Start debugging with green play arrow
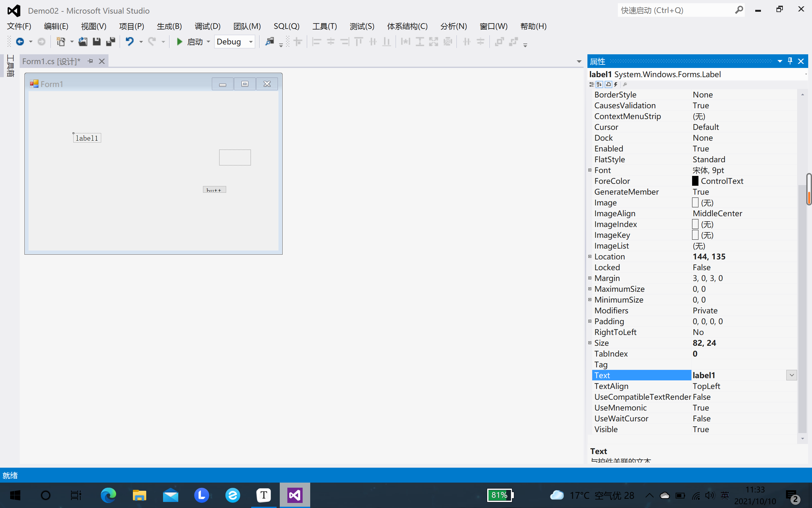The width and height of the screenshot is (812, 508). pos(180,42)
